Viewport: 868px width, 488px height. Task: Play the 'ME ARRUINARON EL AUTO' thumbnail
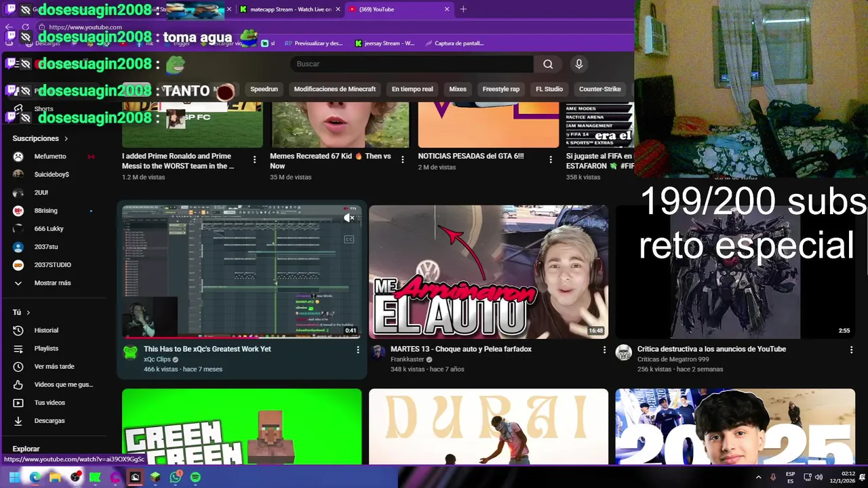[x=488, y=272]
